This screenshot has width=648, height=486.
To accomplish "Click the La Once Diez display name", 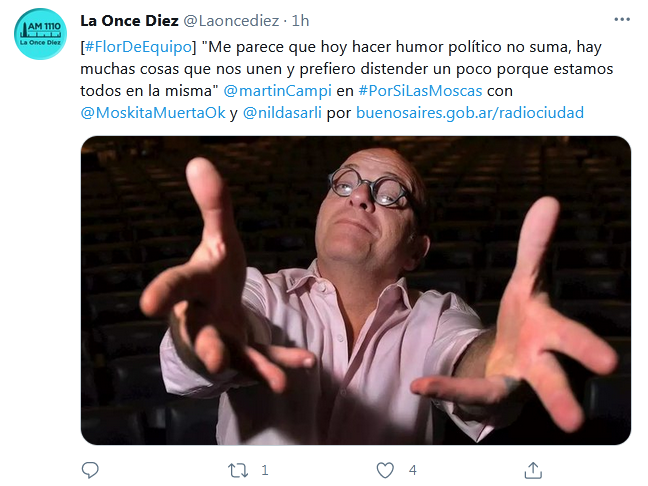I will point(129,21).
